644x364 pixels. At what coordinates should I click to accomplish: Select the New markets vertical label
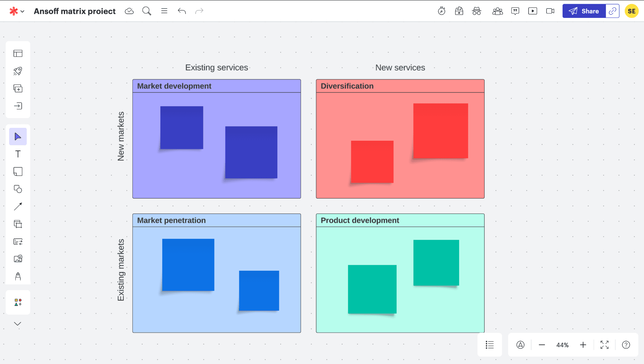pyautogui.click(x=121, y=136)
